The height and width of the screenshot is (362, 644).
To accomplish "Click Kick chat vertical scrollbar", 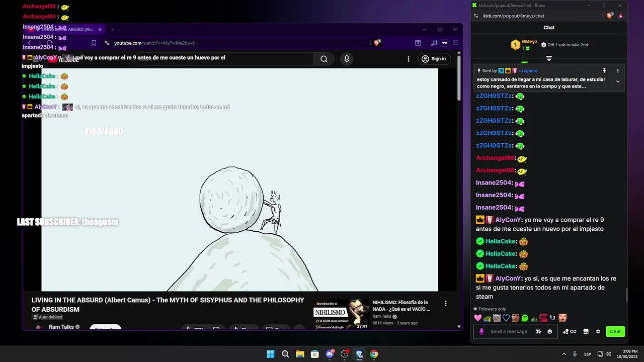I will (x=626, y=296).
